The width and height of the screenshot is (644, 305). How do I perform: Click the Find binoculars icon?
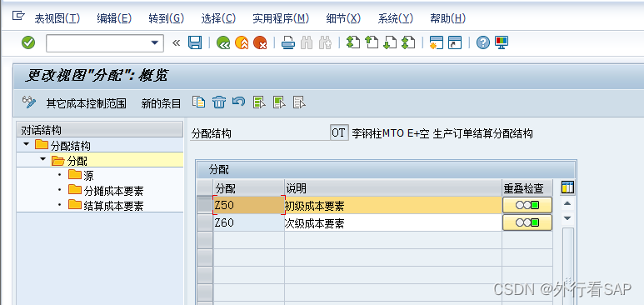pyautogui.click(x=307, y=42)
